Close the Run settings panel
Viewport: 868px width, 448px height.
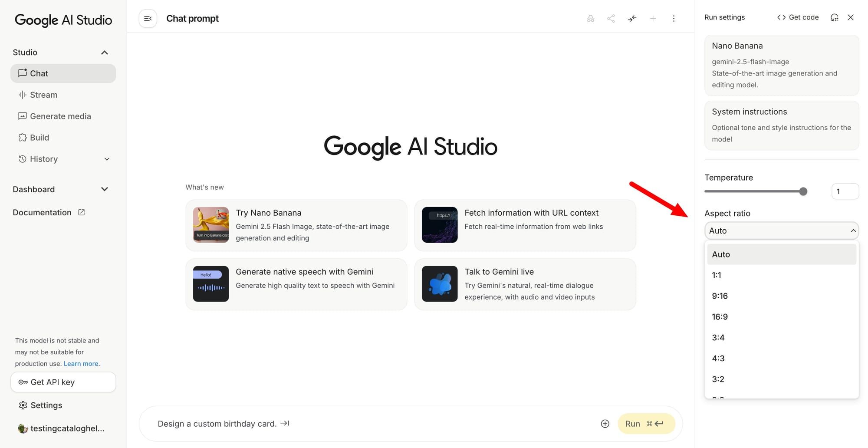click(x=851, y=17)
